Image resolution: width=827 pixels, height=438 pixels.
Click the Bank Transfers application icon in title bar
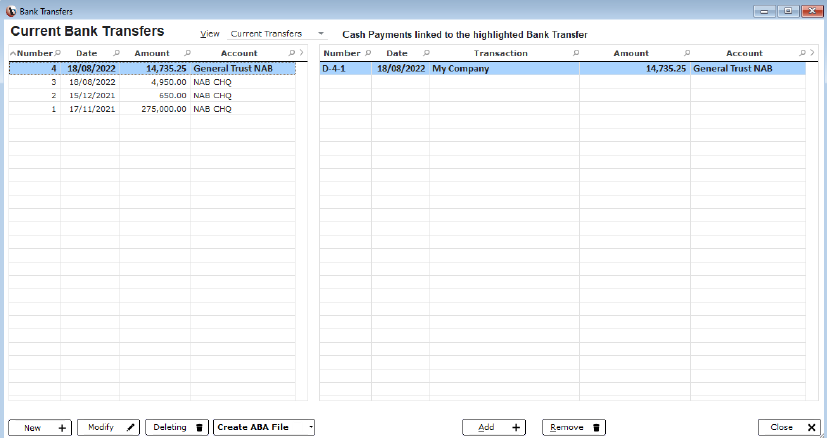coord(11,11)
